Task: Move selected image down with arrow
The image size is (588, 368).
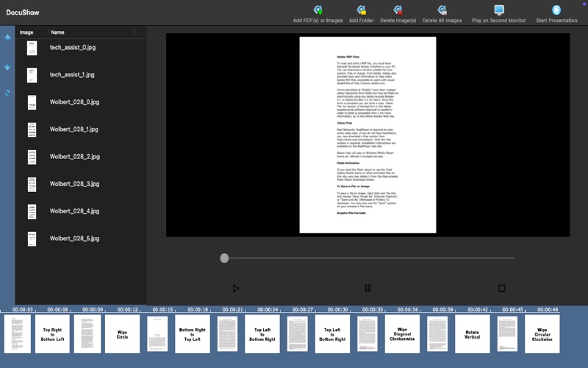Action: point(7,67)
